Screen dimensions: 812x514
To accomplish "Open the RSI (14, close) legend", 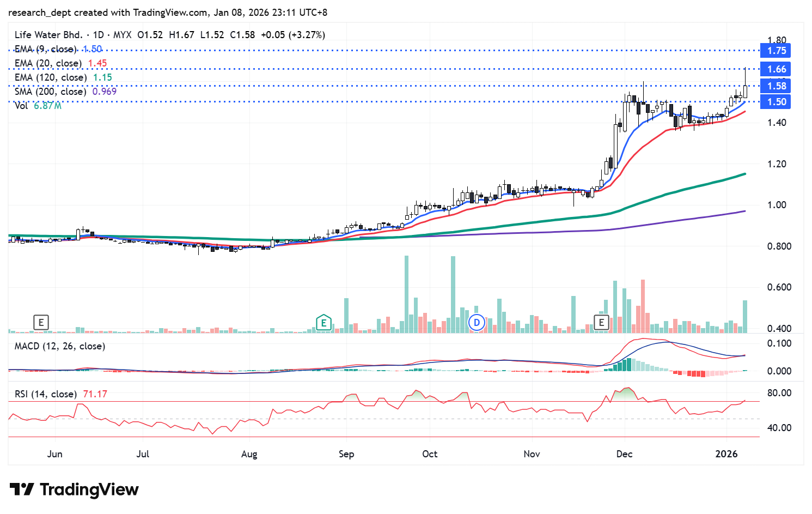I will point(45,394).
